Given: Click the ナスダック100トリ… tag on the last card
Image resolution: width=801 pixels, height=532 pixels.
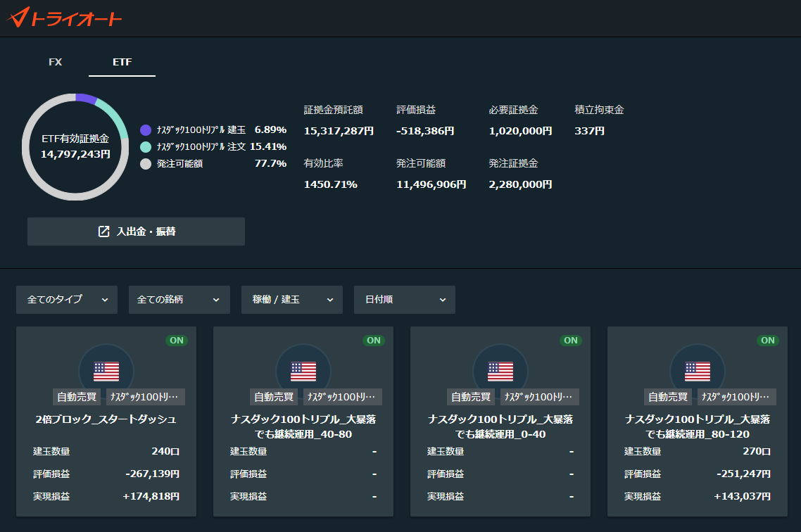Looking at the screenshot, I should click(x=735, y=397).
